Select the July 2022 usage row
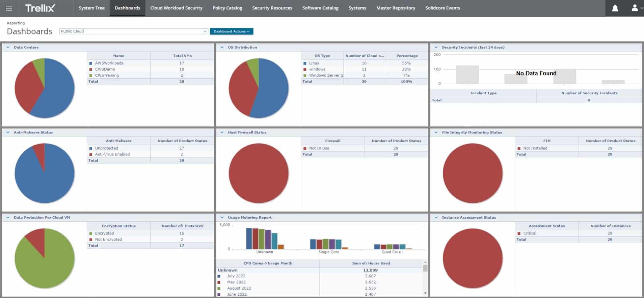 pyautogui.click(x=319, y=276)
